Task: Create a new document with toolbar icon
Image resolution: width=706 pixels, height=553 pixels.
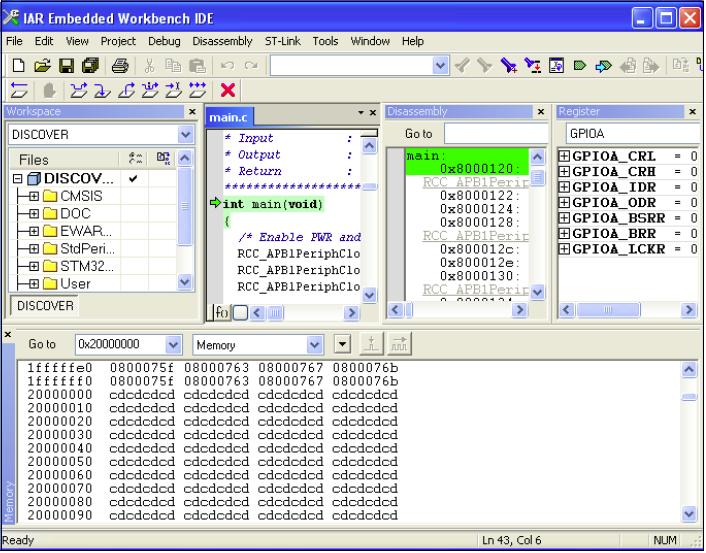Action: [x=18, y=66]
